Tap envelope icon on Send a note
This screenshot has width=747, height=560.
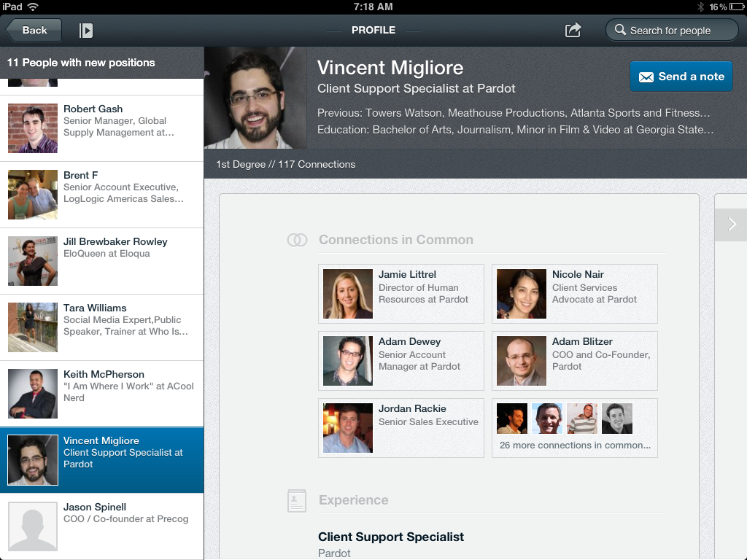[646, 77]
